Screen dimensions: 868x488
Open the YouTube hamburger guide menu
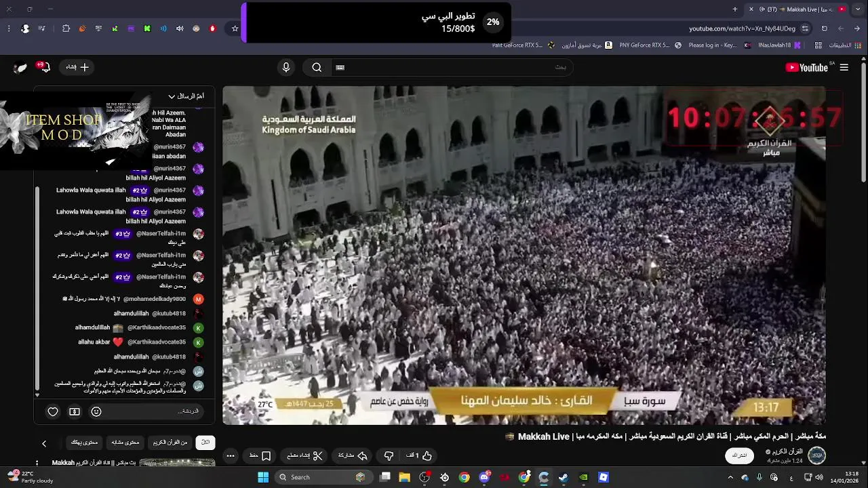pos(844,67)
